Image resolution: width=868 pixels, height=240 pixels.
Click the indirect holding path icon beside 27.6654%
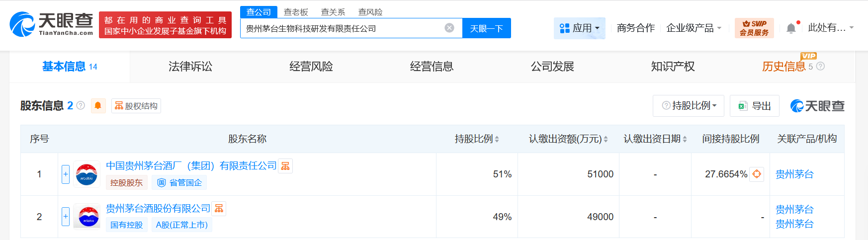[x=756, y=174]
